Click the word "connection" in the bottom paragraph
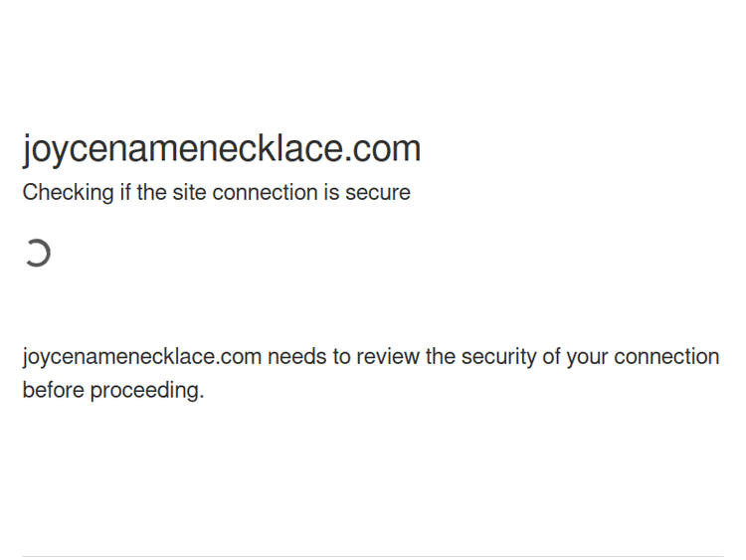This screenshot has height=560, width=746. coord(666,357)
